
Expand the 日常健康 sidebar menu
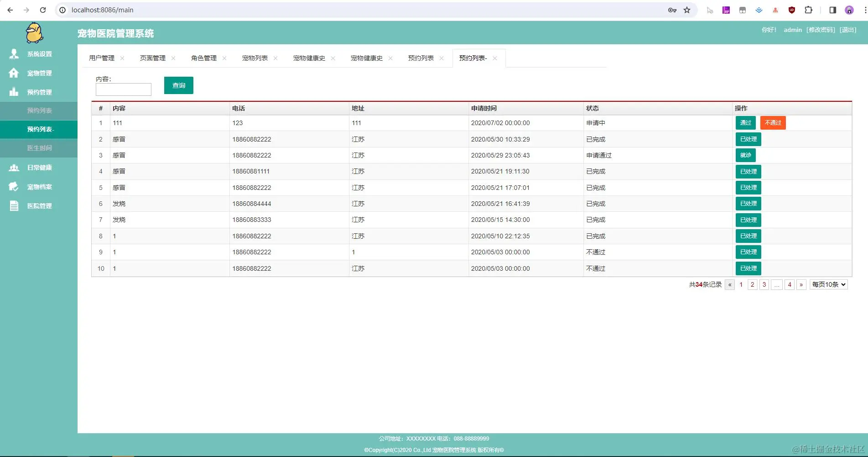pyautogui.click(x=39, y=168)
